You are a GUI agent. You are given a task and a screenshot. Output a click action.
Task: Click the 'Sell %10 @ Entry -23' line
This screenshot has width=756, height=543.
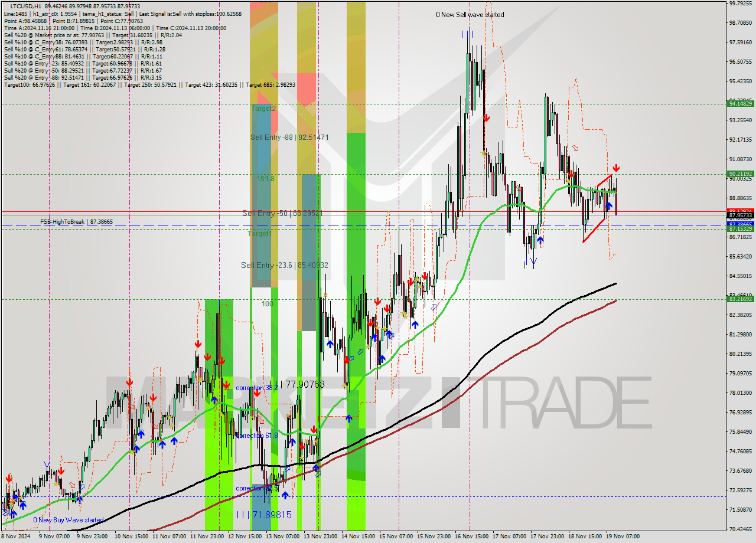(83, 63)
